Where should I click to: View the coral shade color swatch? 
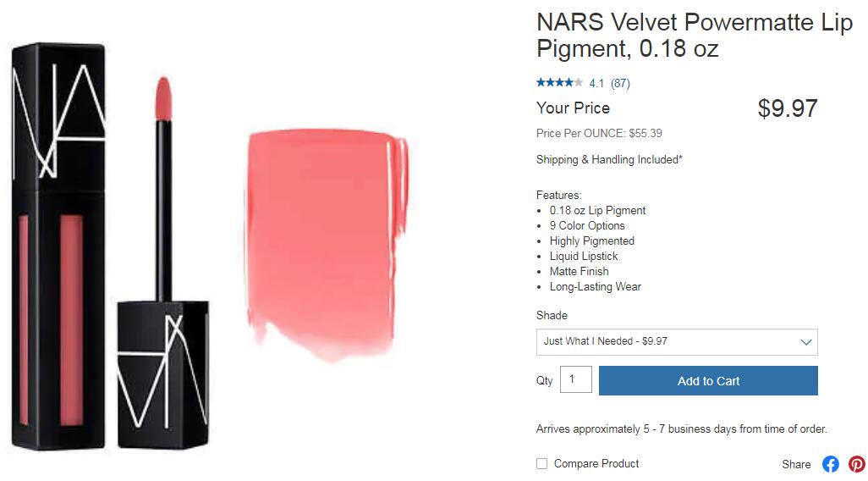[x=327, y=244]
